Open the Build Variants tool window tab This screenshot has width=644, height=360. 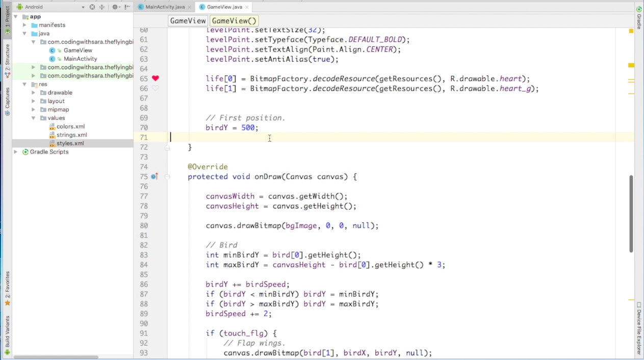pyautogui.click(x=7, y=335)
